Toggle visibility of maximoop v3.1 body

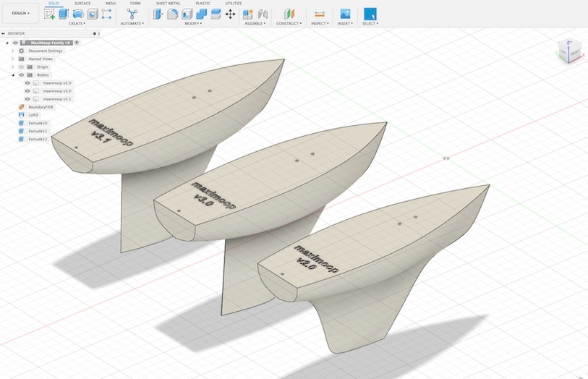pyautogui.click(x=27, y=99)
